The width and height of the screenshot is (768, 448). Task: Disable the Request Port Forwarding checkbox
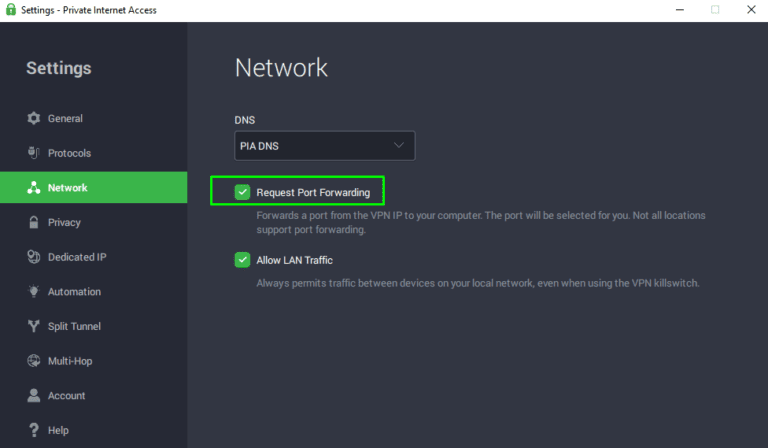click(x=242, y=192)
